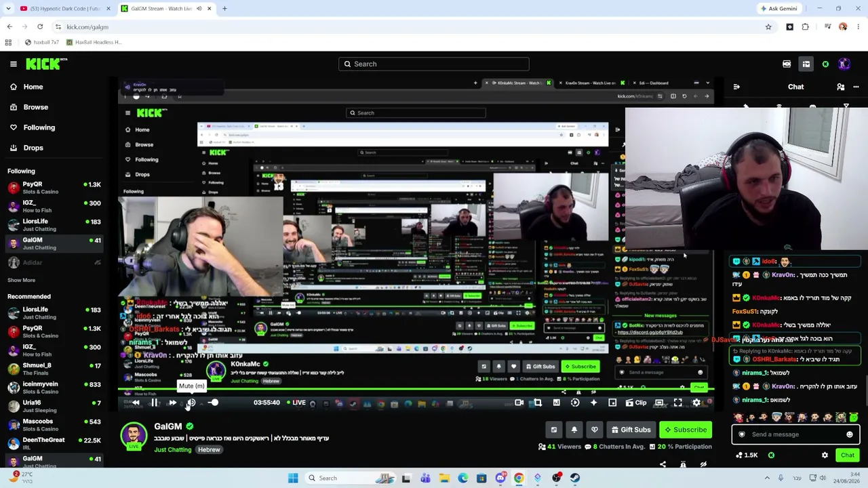Select the Hebrew language tag

coord(209,449)
